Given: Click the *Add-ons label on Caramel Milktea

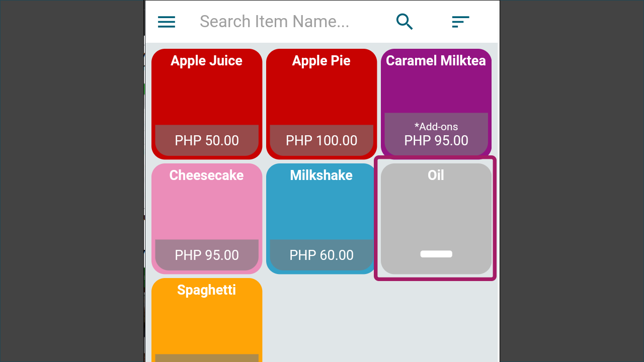Looking at the screenshot, I should tap(436, 127).
